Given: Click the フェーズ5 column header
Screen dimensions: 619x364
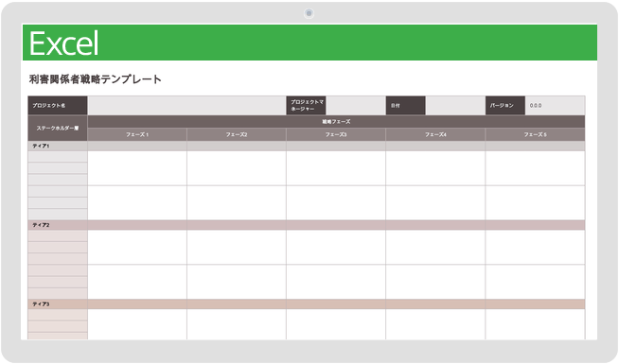Looking at the screenshot, I should click(x=535, y=134).
